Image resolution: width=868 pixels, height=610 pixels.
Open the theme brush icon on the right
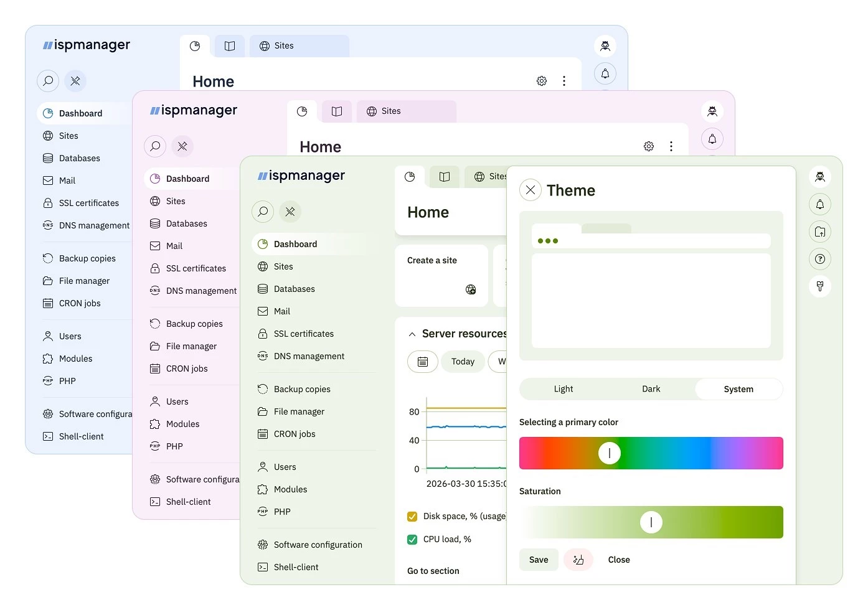pos(820,286)
